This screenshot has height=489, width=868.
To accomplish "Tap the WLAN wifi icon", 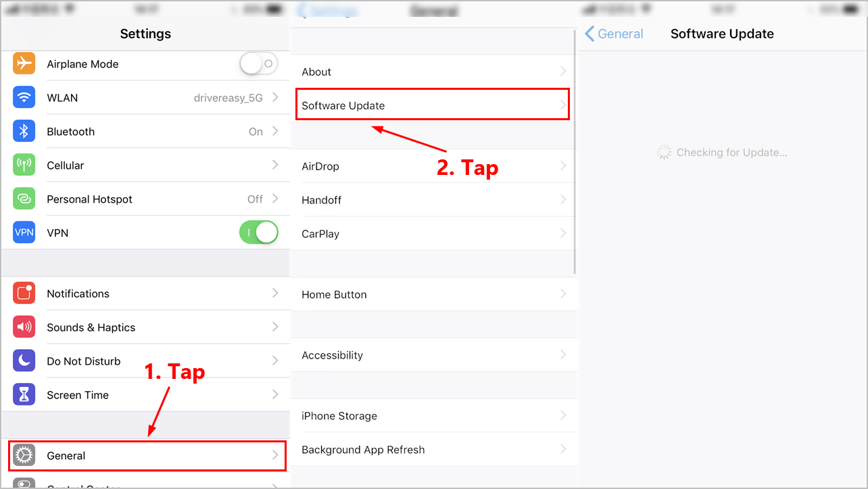I will pos(24,97).
